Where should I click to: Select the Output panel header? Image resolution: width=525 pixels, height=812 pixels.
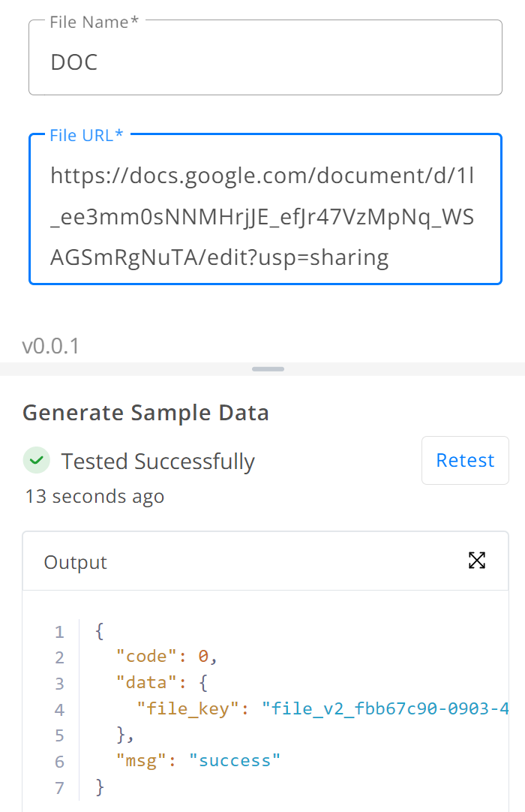pos(265,561)
